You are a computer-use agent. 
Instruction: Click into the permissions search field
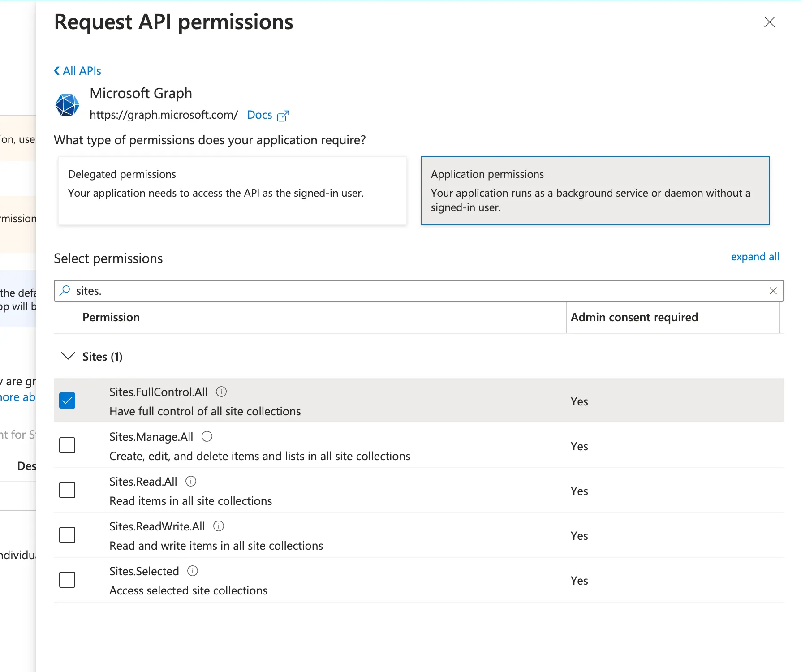pyautogui.click(x=412, y=291)
